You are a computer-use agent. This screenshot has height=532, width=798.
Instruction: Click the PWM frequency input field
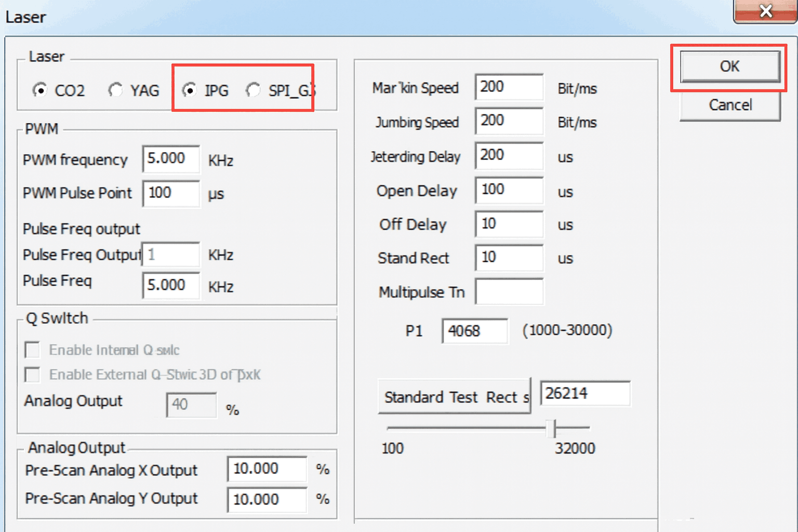(171, 159)
